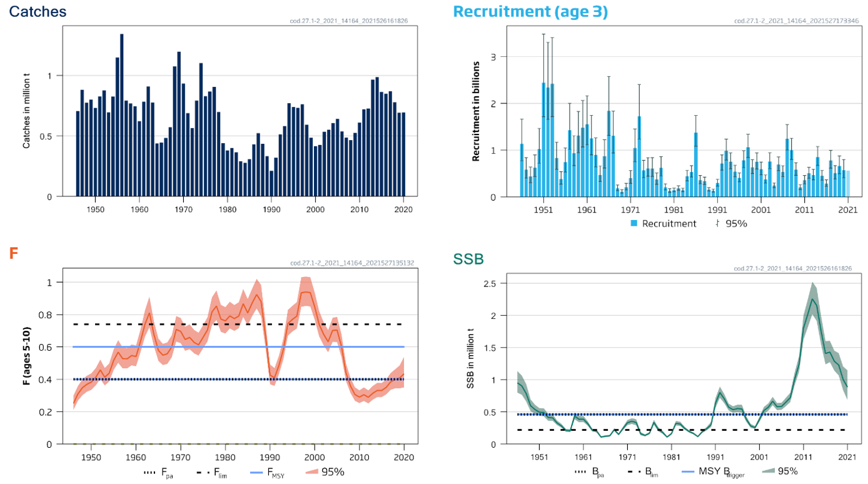Click the code text above the SSB chart
This screenshot has height=484, width=868.
(792, 268)
